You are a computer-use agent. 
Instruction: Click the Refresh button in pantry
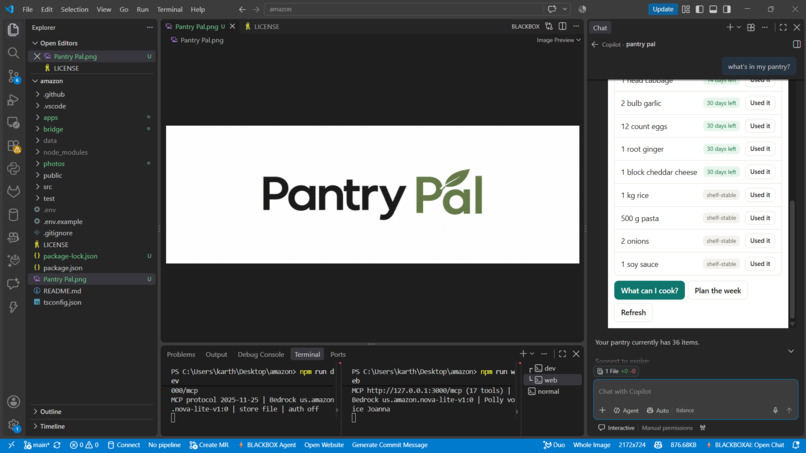(633, 313)
